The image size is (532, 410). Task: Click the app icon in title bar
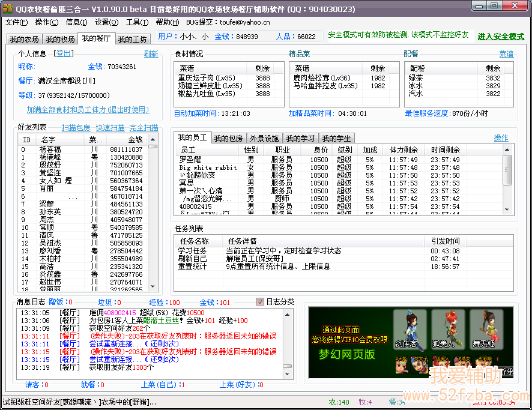(8, 8)
